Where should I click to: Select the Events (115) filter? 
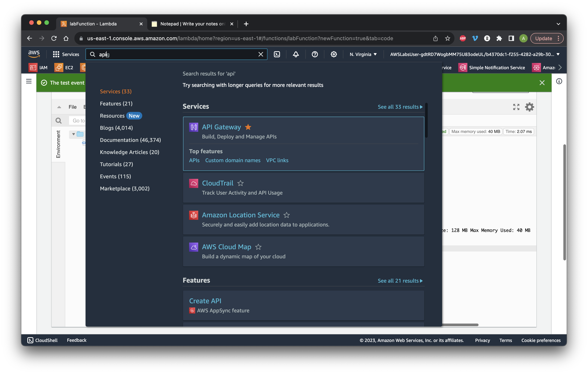[116, 176]
